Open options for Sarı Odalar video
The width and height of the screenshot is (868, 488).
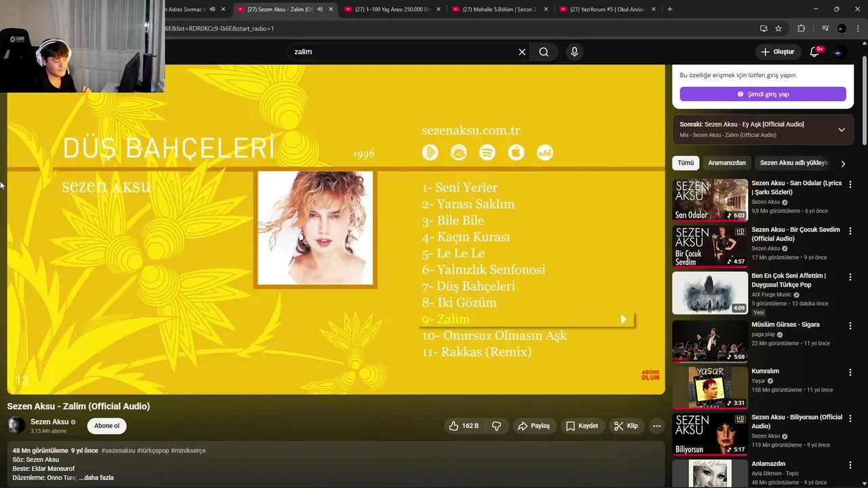click(850, 184)
